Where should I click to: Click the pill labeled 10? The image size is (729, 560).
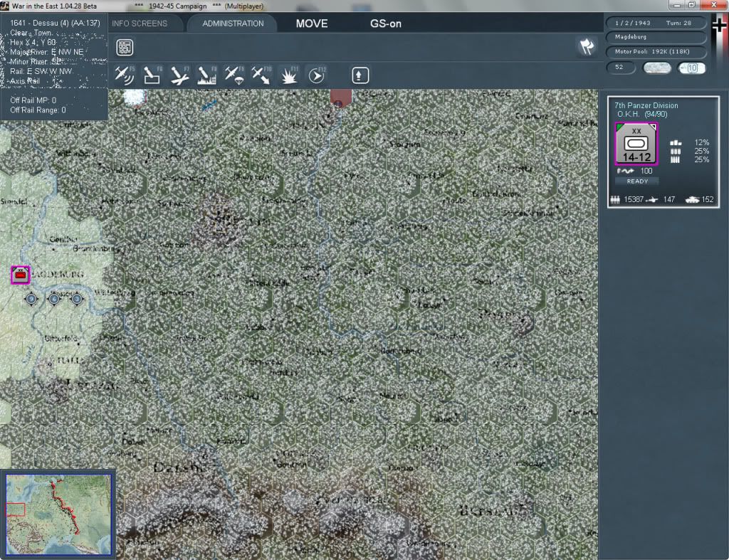691,68
